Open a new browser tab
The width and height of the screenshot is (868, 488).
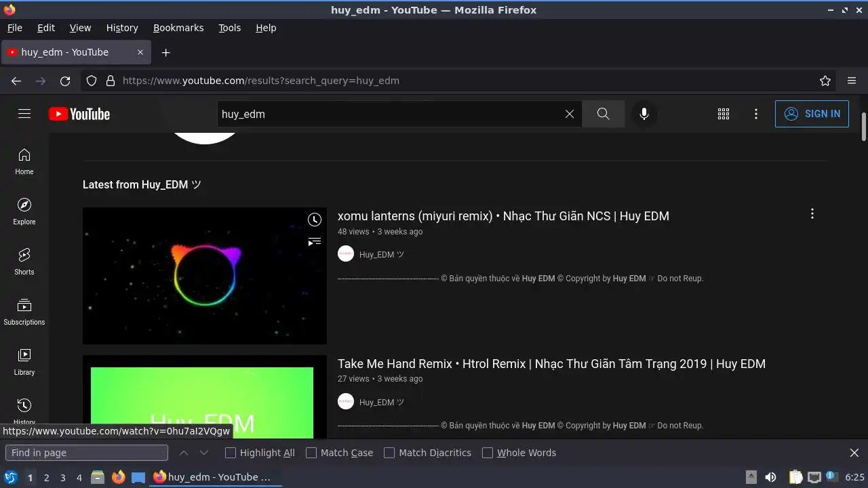click(165, 52)
